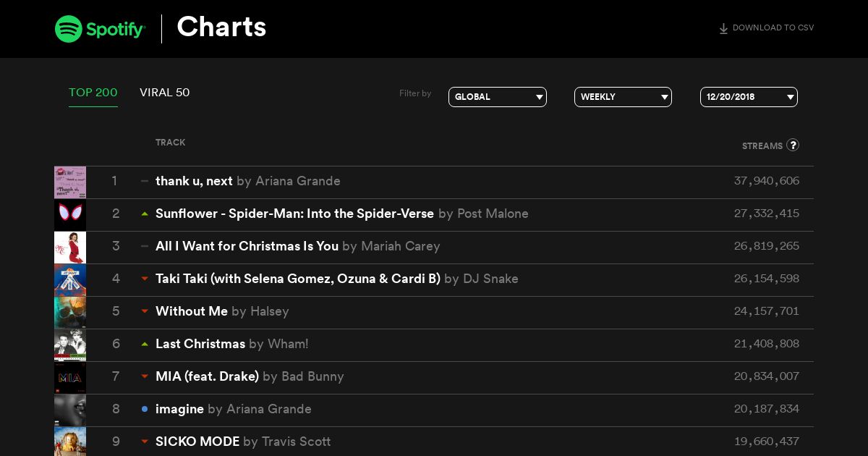
Task: Click the Spotify logo icon
Action: (x=68, y=29)
